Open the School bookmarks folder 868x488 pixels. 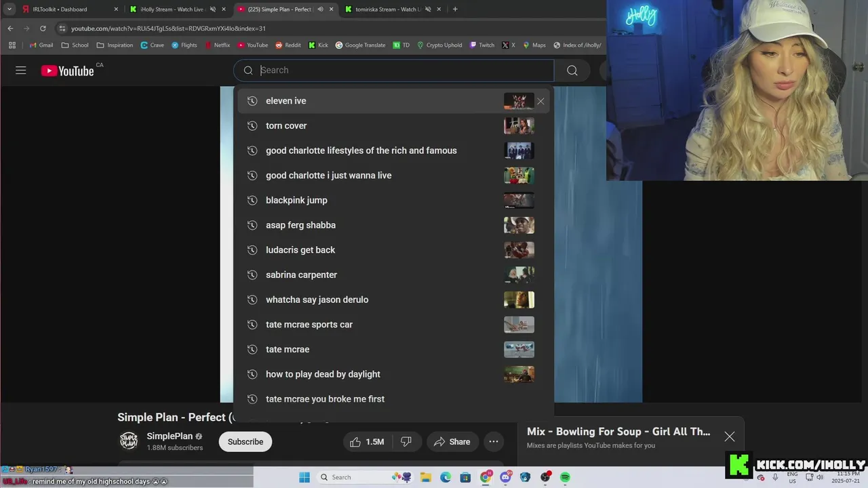[75, 45]
